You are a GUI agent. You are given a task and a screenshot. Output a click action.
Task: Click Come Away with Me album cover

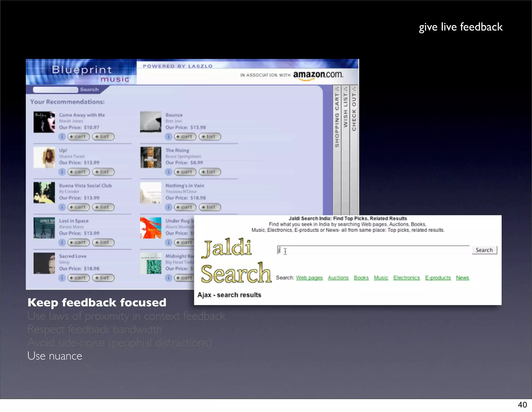[x=44, y=122]
